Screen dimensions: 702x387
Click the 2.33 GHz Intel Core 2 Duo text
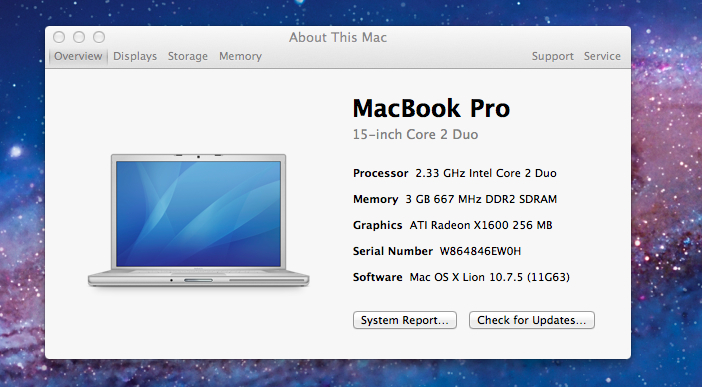tap(486, 173)
